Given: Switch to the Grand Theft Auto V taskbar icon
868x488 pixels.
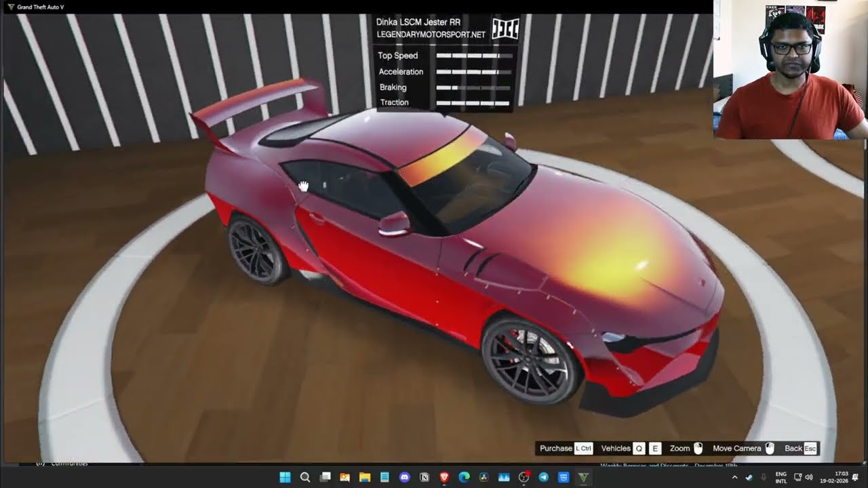Looking at the screenshot, I should [583, 477].
